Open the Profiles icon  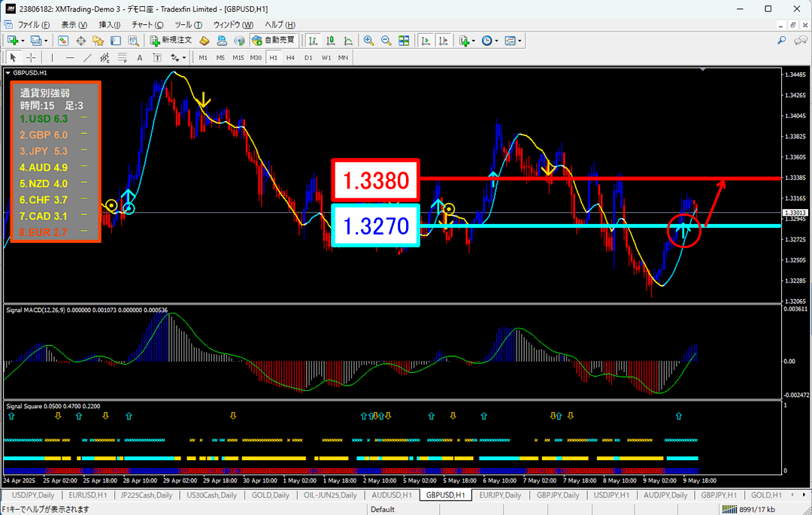pyautogui.click(x=35, y=41)
